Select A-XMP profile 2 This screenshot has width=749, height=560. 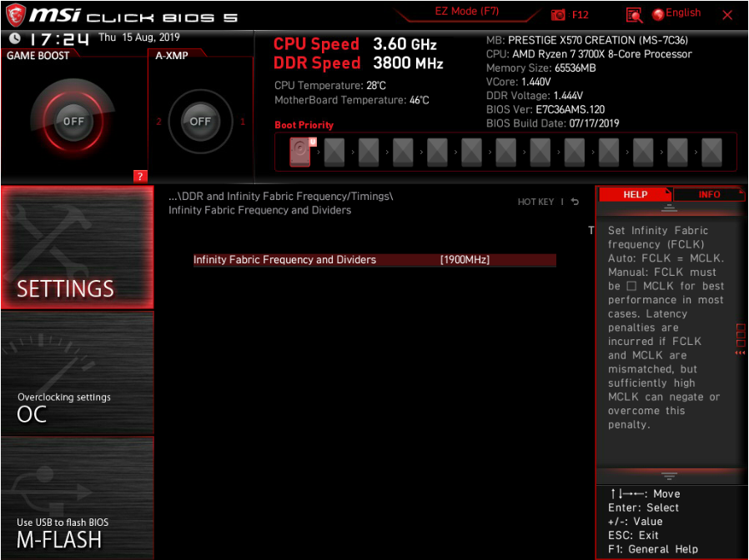pos(158,122)
